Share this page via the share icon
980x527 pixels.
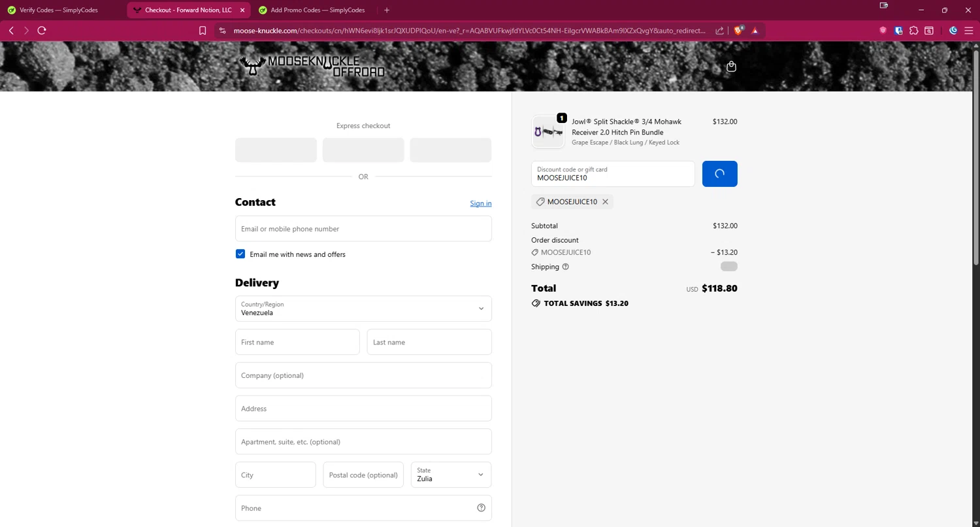[x=719, y=31]
